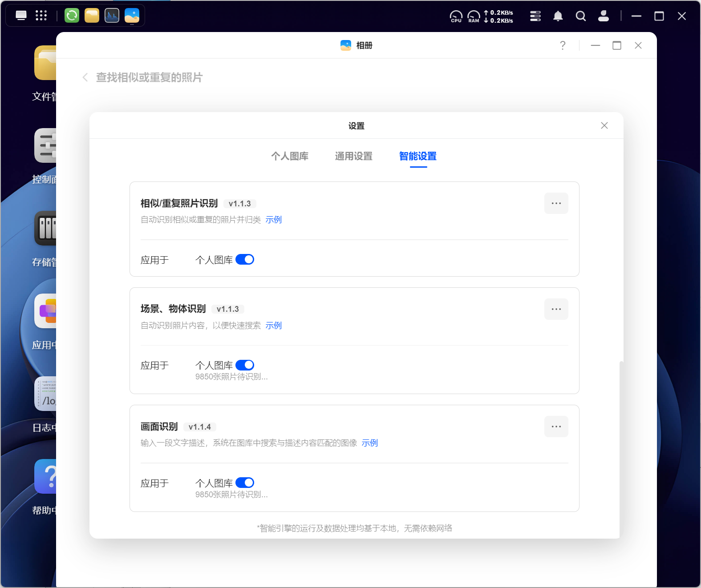Click the v1.1.4 version badge
This screenshot has height=588, width=701.
pos(200,427)
